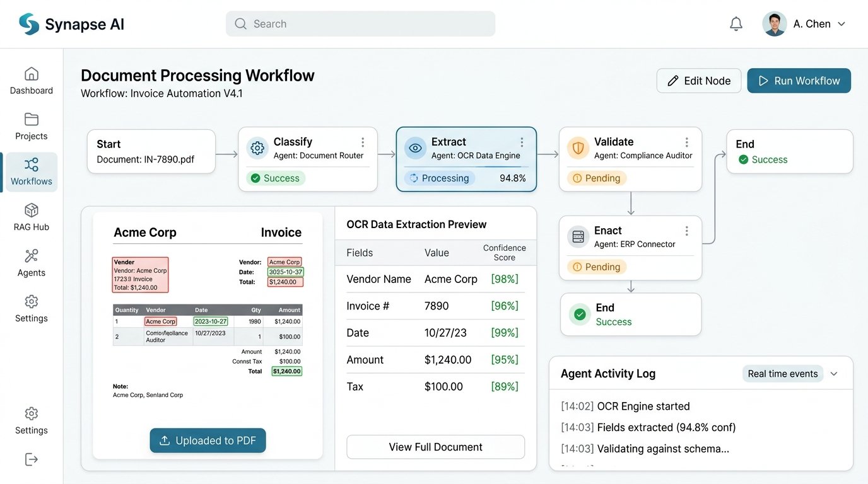This screenshot has width=868, height=484.
Task: Click the logout icon
Action: 32,459
